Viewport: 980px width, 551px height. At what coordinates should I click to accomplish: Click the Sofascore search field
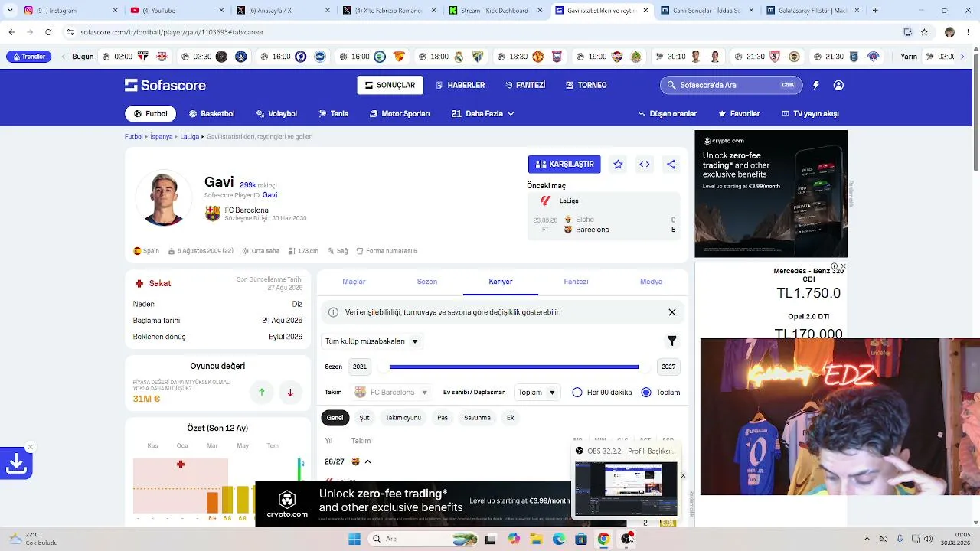[731, 85]
